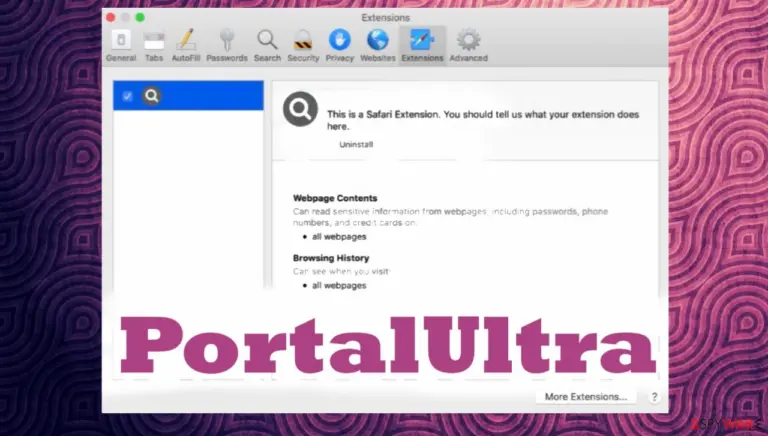Click 'all webpages' under Webpage Contents
This screenshot has width=768, height=436.
tap(339, 237)
